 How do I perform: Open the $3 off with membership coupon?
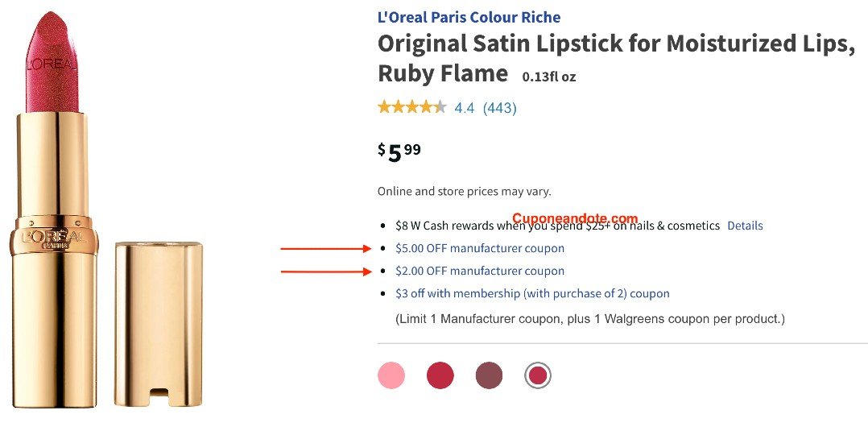point(532,294)
